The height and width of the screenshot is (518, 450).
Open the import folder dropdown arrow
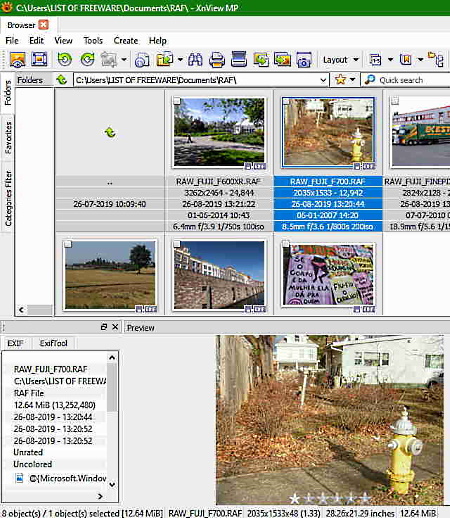tap(180, 60)
